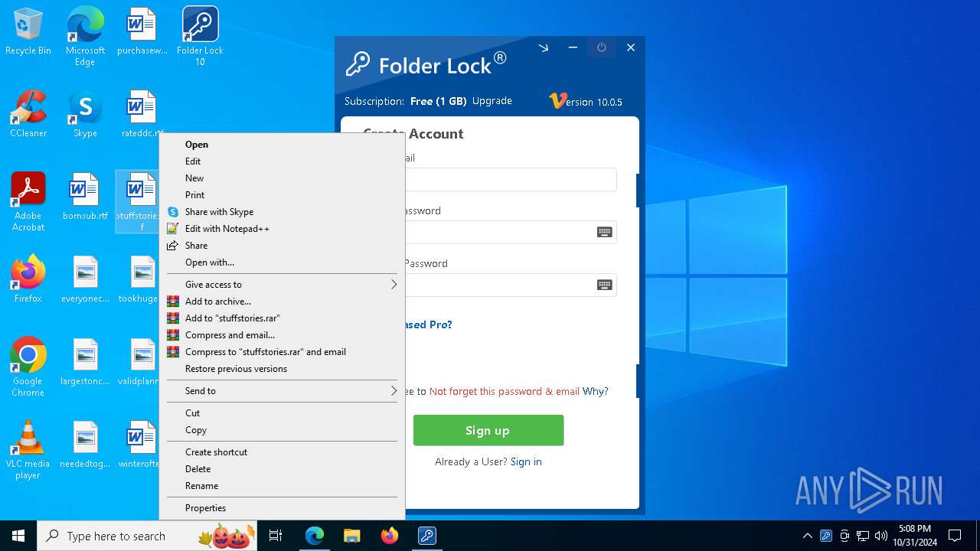The image size is (980, 551).
Task: Choose Open from the context menu
Action: (282, 145)
